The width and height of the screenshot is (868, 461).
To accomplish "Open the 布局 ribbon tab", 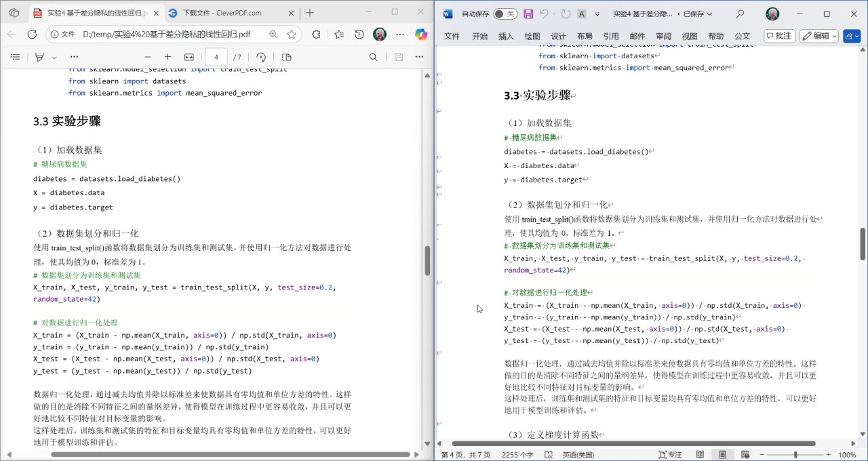I will click(x=585, y=36).
